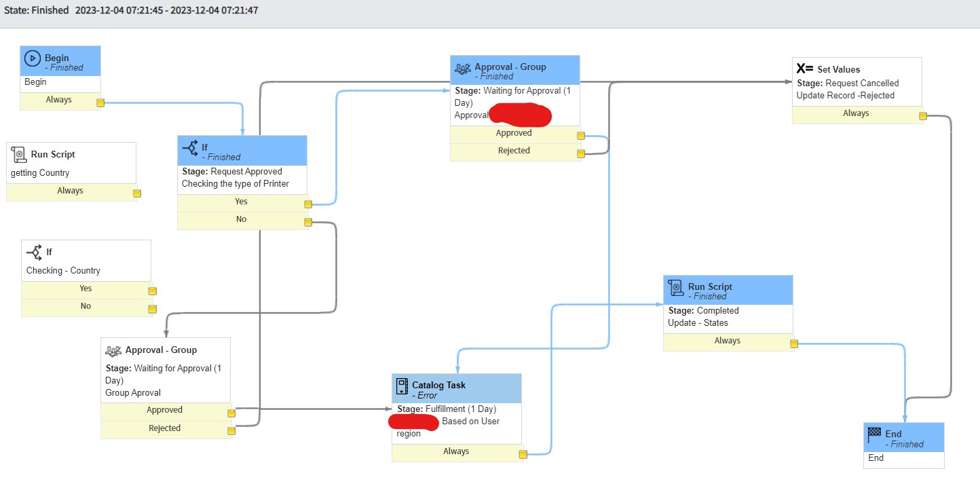Image resolution: width=980 pixels, height=503 pixels.
Task: Click the scroll icon on 'Update - States' Run Script
Action: click(x=675, y=286)
